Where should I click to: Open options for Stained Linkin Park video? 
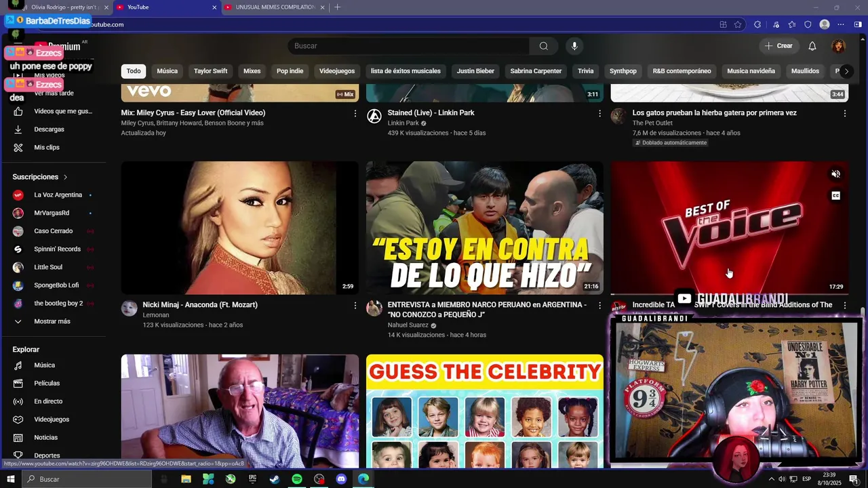599,114
